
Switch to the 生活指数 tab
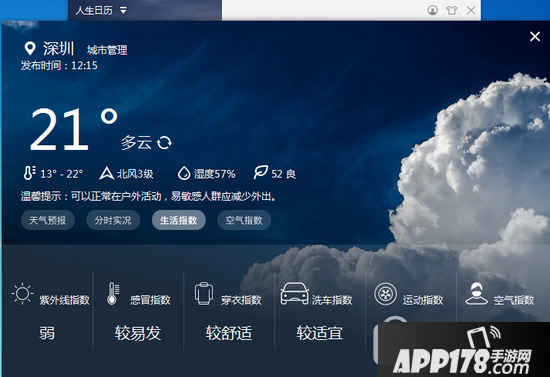(x=179, y=220)
